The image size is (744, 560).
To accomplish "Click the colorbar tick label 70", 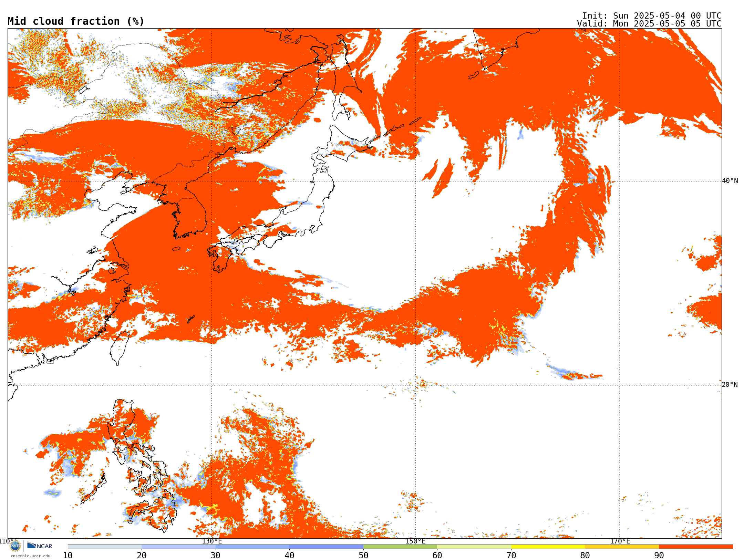I will [x=511, y=556].
